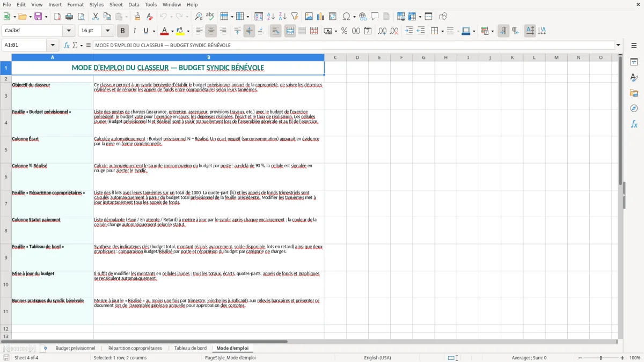Toggle Print Preview icon
This screenshot has height=362, width=644.
(x=81, y=17)
